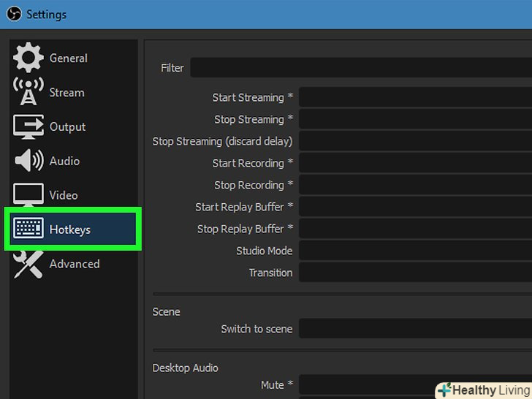Image resolution: width=532 pixels, height=399 pixels.
Task: Click the Switch to scene label
Action: [256, 329]
